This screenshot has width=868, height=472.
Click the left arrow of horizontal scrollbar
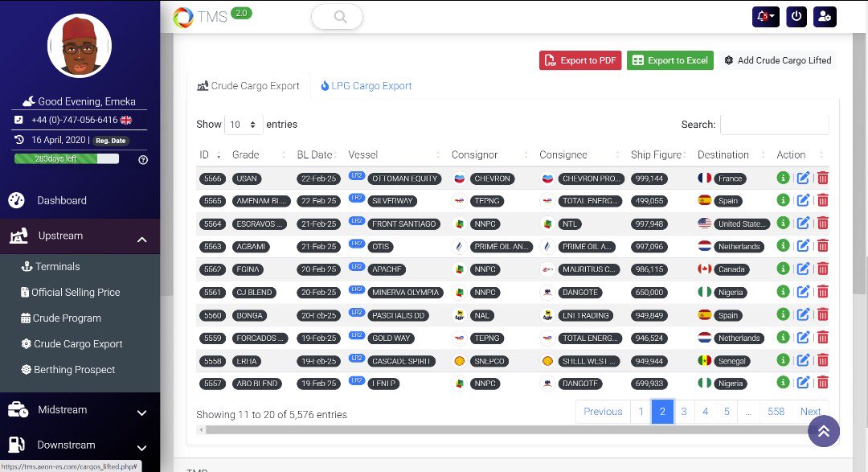pos(201,430)
